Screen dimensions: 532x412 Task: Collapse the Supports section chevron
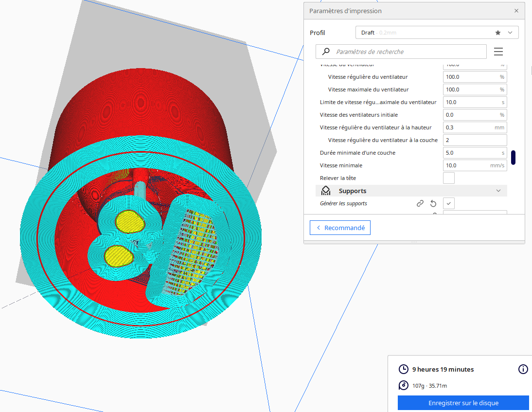coord(498,191)
